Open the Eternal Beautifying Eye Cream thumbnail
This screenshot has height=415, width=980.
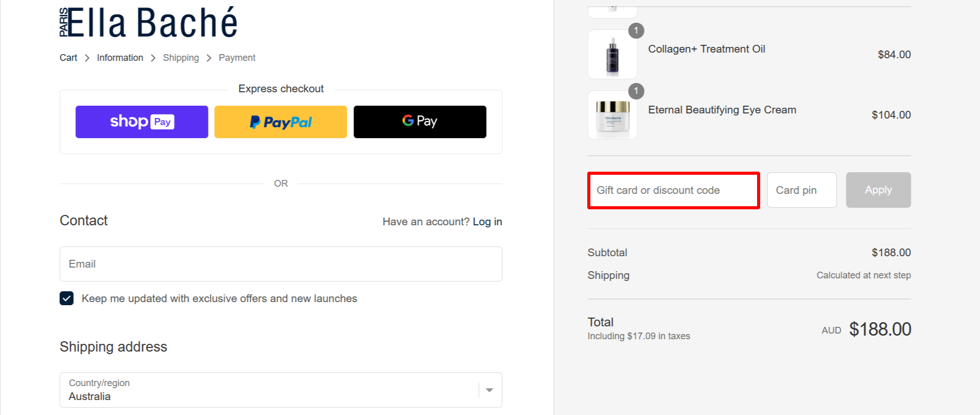612,114
